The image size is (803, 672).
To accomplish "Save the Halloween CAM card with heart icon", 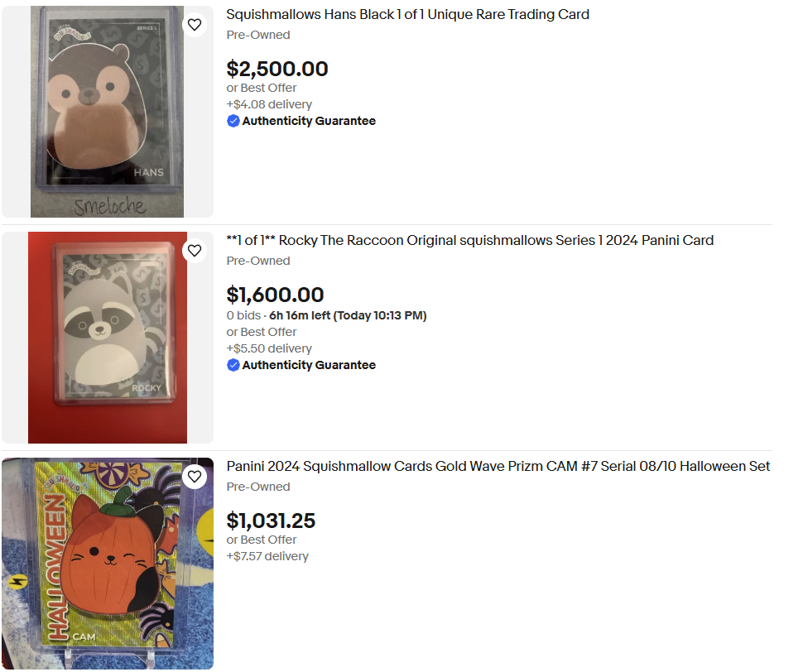I will coord(195,477).
